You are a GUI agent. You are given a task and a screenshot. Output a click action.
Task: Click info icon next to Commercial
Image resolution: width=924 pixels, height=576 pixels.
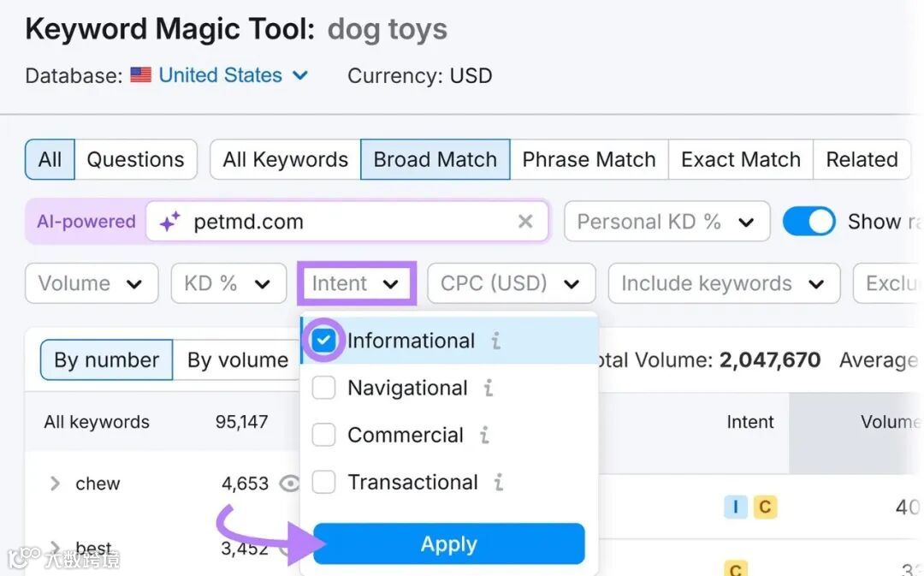point(484,435)
